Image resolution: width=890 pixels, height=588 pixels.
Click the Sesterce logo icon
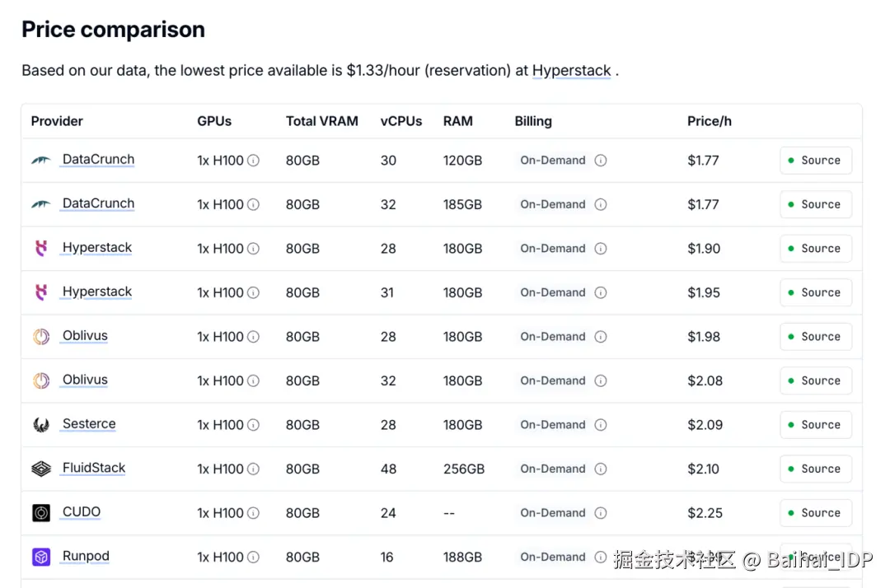coord(41,425)
